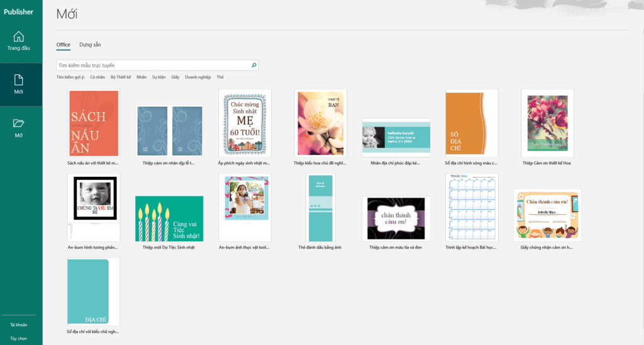Choose the Sự kiện suggested search link
Screen dimensions: 644x345
pos(158,77)
